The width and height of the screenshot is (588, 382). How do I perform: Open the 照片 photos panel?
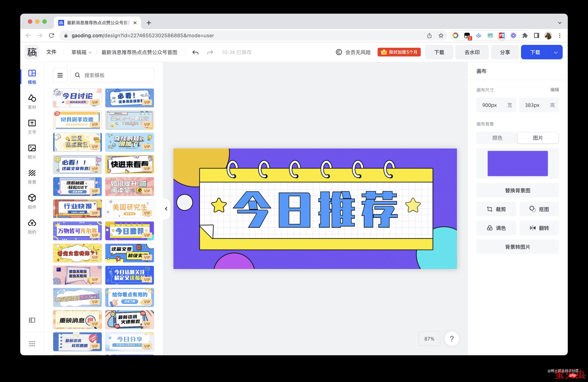click(32, 151)
